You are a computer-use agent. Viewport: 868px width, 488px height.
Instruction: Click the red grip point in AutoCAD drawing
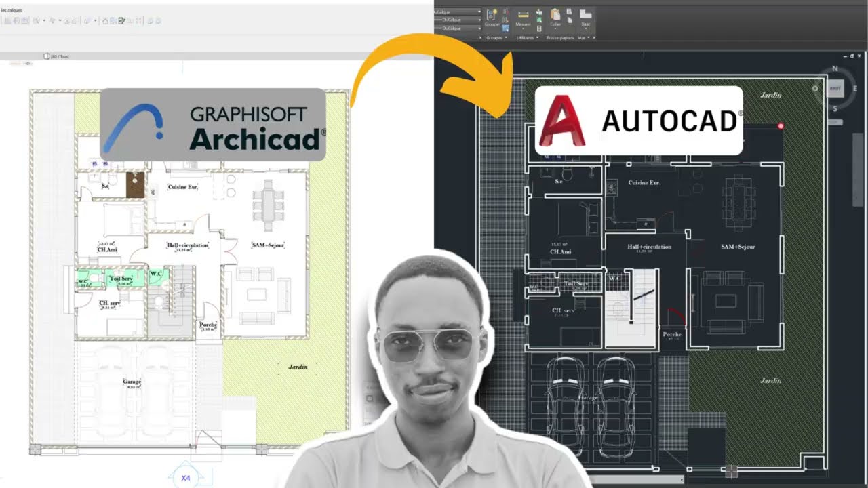[781, 126]
